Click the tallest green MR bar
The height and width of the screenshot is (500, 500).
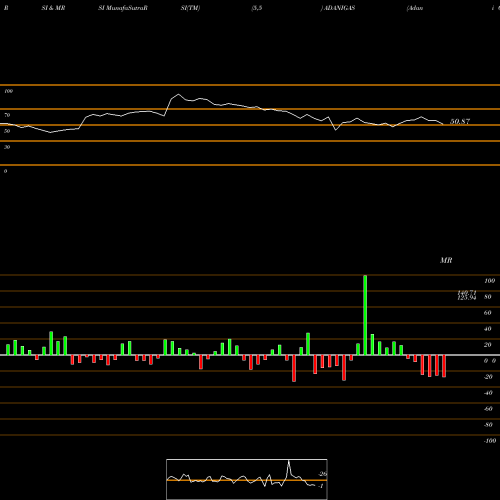[365, 315]
